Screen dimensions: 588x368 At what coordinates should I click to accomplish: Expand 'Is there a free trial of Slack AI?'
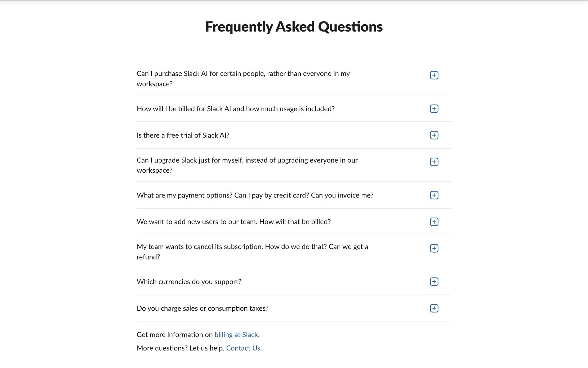click(183, 135)
